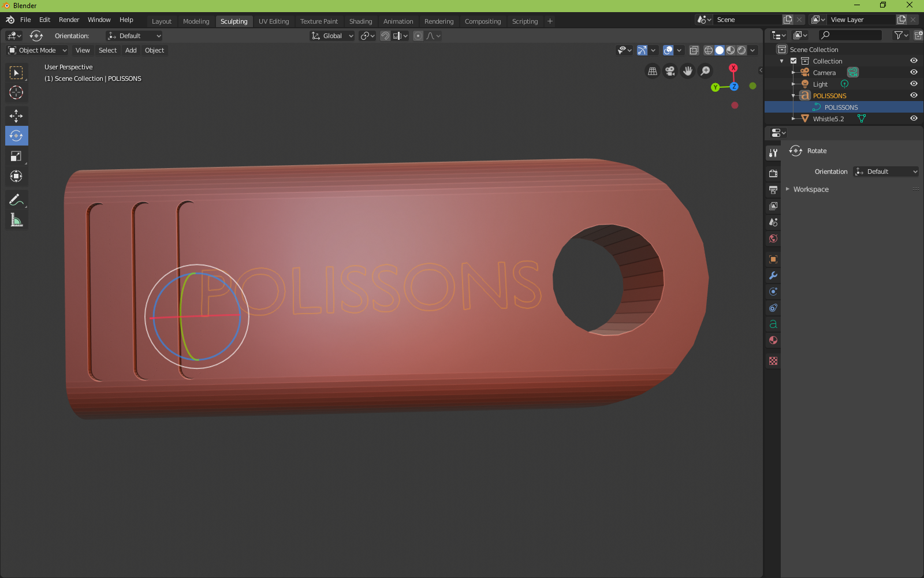The height and width of the screenshot is (578, 924).
Task: Click the Whistle5.2 mesh data icon
Action: coord(862,118)
